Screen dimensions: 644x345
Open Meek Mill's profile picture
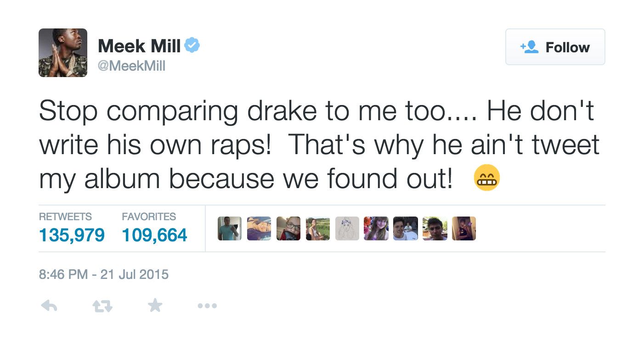tap(63, 53)
